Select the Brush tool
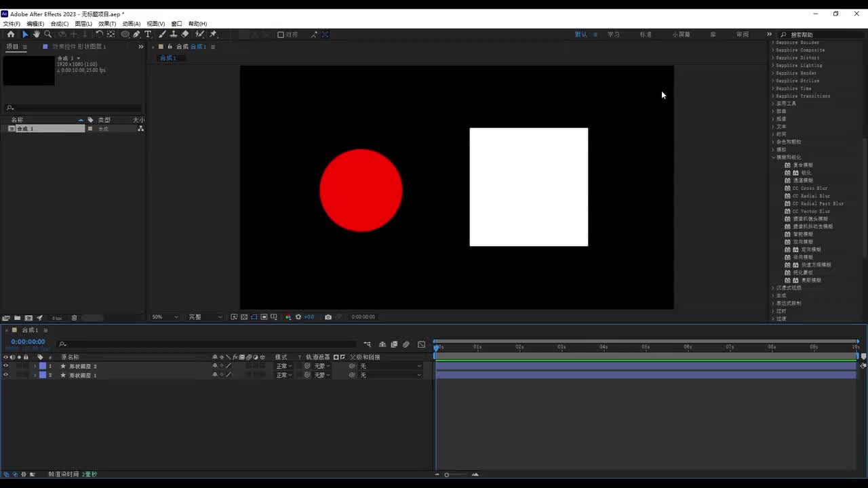Viewport: 868px width, 488px height. tap(163, 34)
